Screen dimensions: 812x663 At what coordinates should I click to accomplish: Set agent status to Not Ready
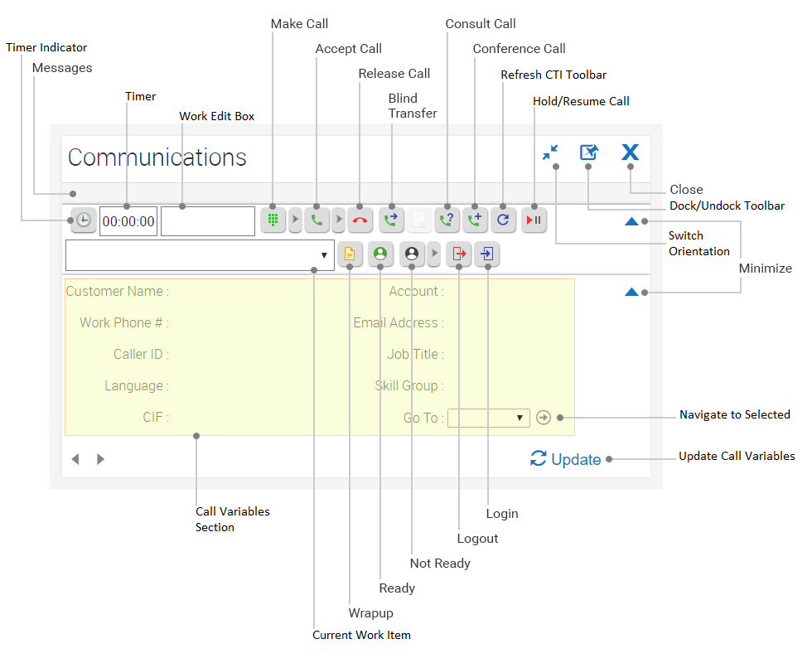pos(412,254)
